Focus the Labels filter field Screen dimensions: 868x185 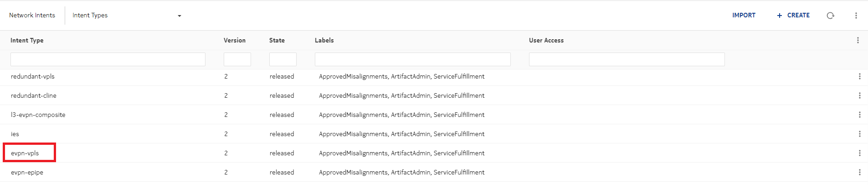[412, 59]
